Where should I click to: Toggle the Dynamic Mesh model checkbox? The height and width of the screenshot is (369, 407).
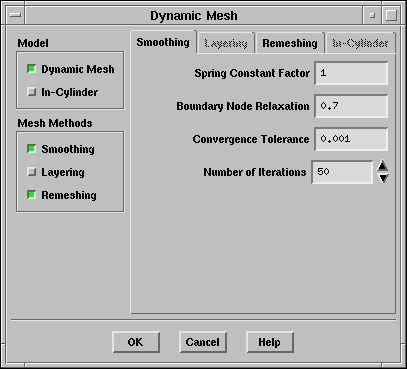coord(32,69)
